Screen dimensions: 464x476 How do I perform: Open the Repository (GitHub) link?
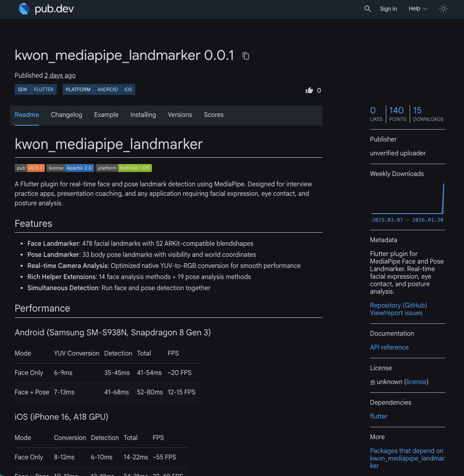pyautogui.click(x=399, y=305)
